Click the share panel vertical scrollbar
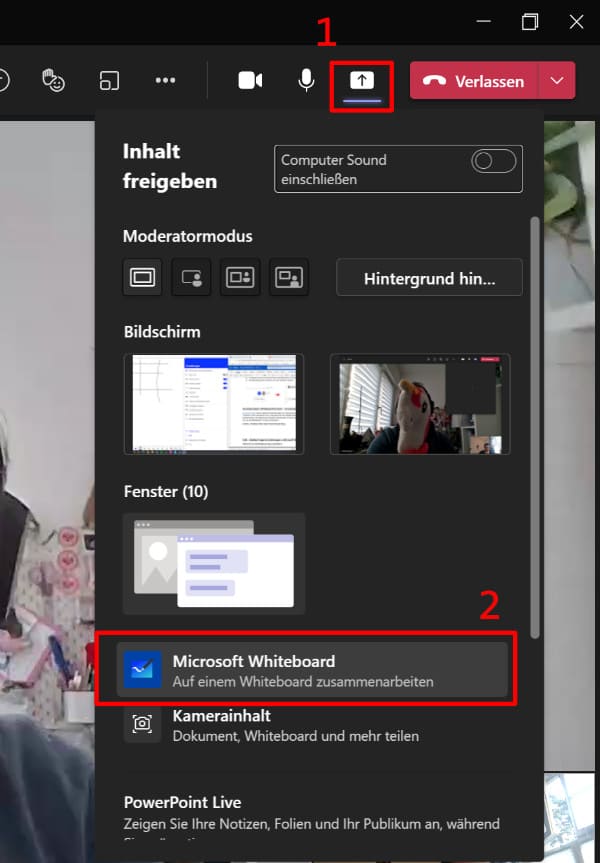 [x=534, y=428]
